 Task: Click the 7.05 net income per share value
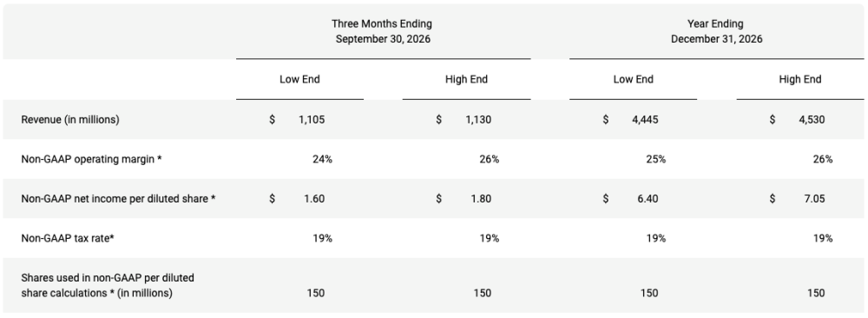coord(814,198)
